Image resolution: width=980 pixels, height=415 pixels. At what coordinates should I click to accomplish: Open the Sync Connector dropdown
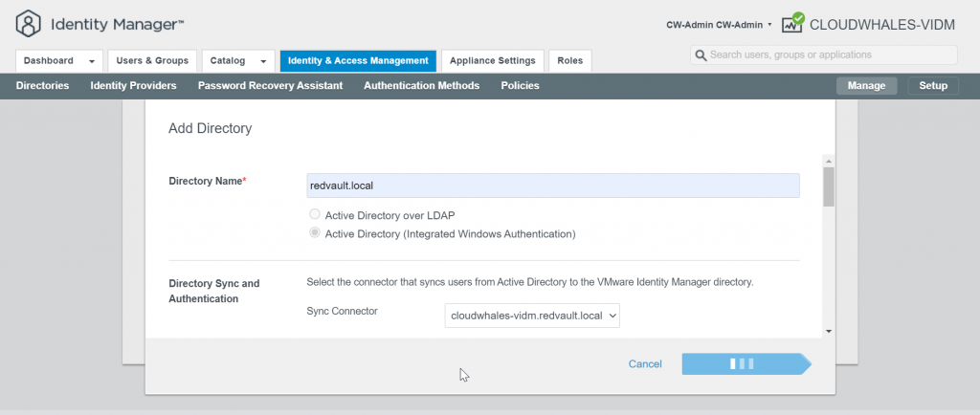[532, 316]
